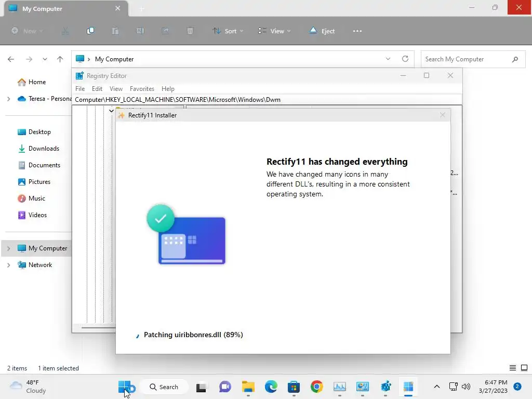Open Documents in the sidebar
The width and height of the screenshot is (532, 399).
pyautogui.click(x=45, y=165)
